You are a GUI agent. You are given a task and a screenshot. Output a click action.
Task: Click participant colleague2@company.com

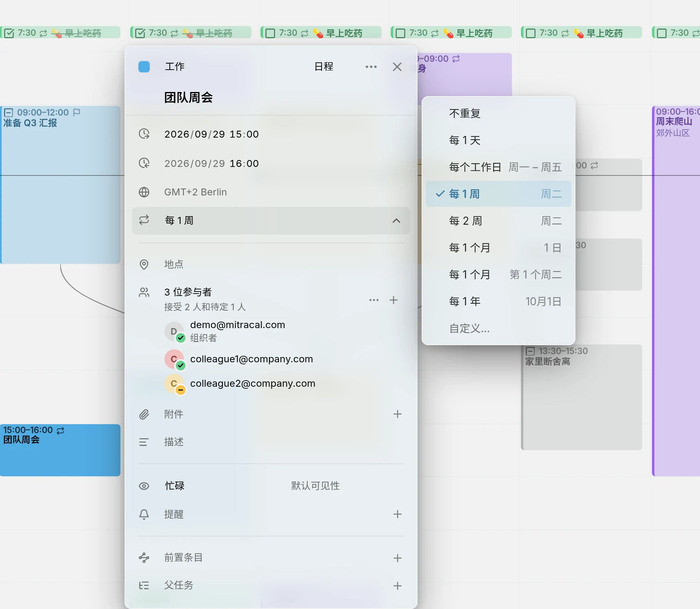[x=253, y=383]
